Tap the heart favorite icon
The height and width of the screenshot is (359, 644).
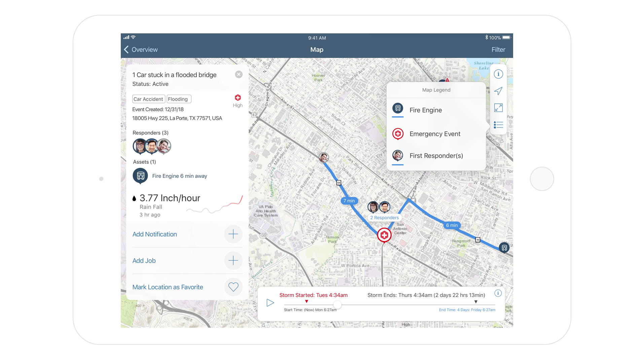click(x=233, y=287)
